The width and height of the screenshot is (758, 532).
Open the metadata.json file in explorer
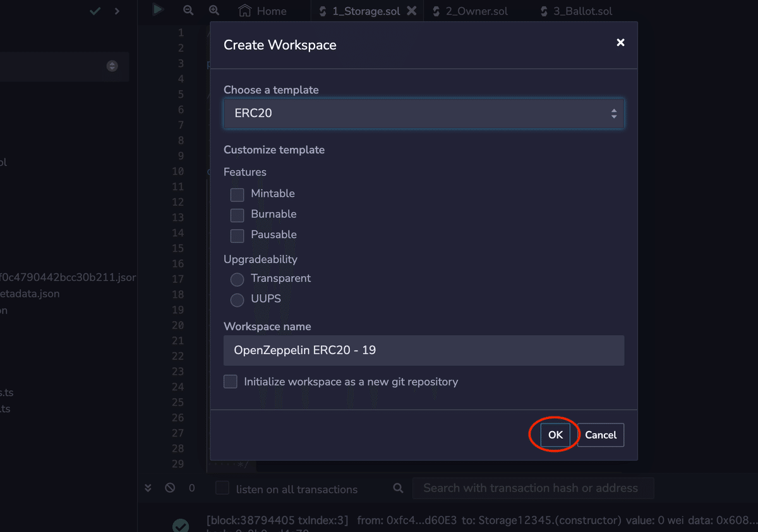pos(30,293)
